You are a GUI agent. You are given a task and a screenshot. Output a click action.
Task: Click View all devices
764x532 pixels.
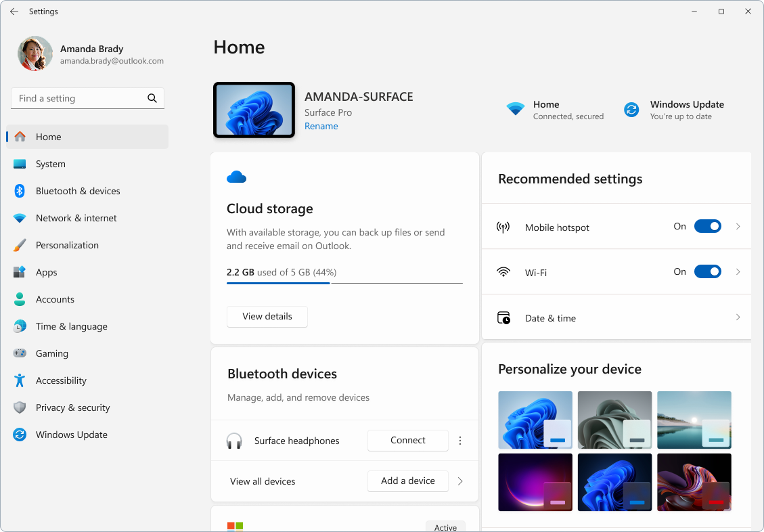coord(263,481)
